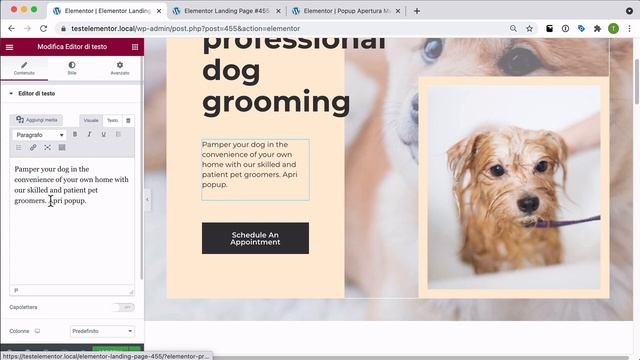Close the Popup Apertura browser tab

tap(398, 11)
